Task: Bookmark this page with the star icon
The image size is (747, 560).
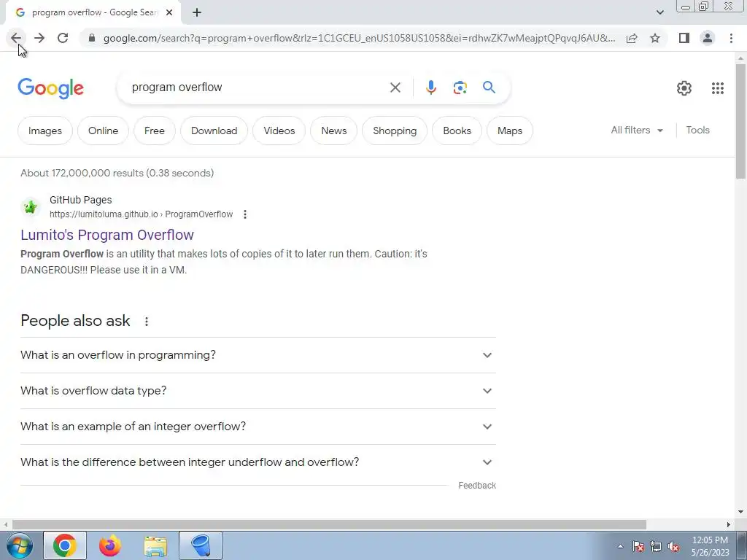Action: click(655, 38)
